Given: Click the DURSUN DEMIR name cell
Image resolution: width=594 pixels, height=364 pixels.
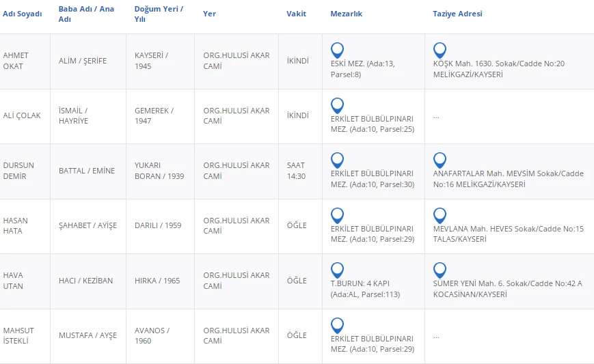Looking at the screenshot, I should (18, 171).
